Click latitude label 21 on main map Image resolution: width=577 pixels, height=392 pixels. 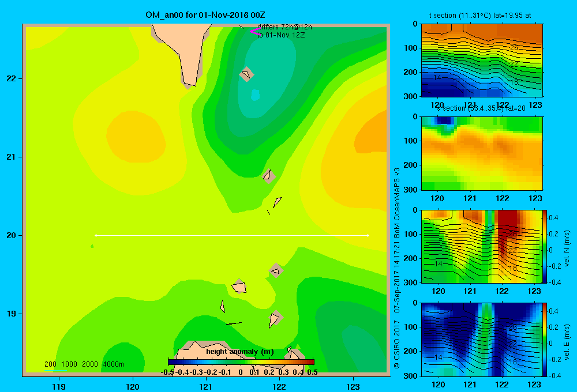click(11, 157)
